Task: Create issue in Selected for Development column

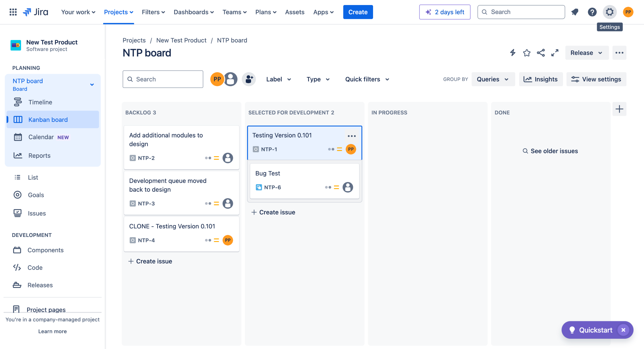Action: (273, 212)
